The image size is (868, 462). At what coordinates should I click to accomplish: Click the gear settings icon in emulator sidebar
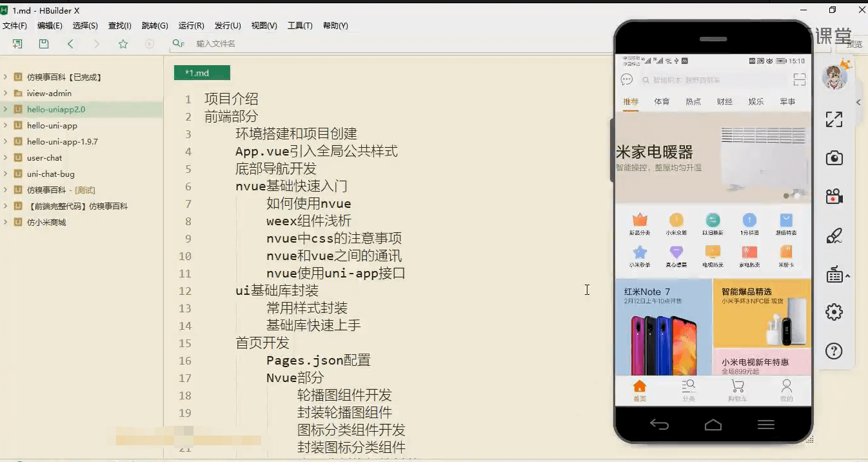(834, 312)
